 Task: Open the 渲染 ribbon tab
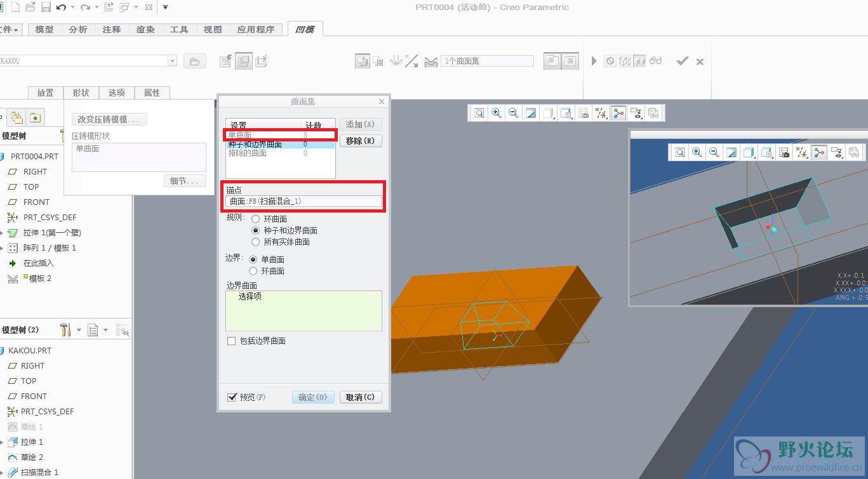click(x=145, y=29)
